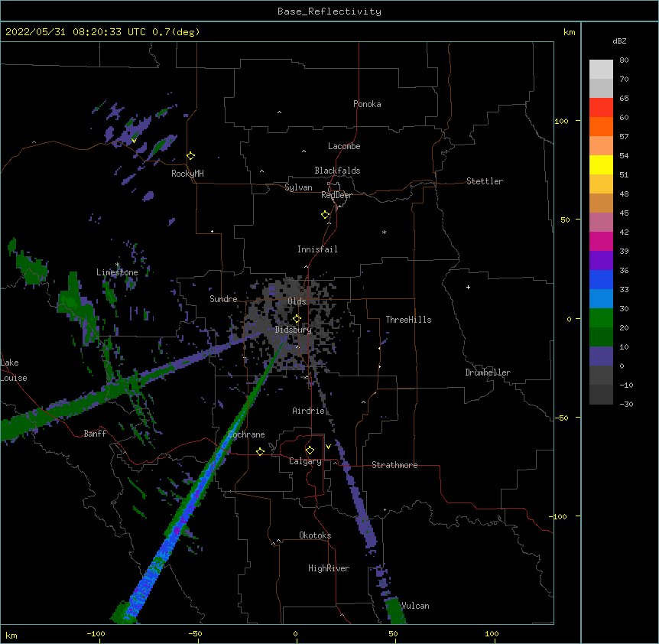Click the green echo cell beside Vulcan
Viewport: 659px width, 644px height.
pos(395,610)
